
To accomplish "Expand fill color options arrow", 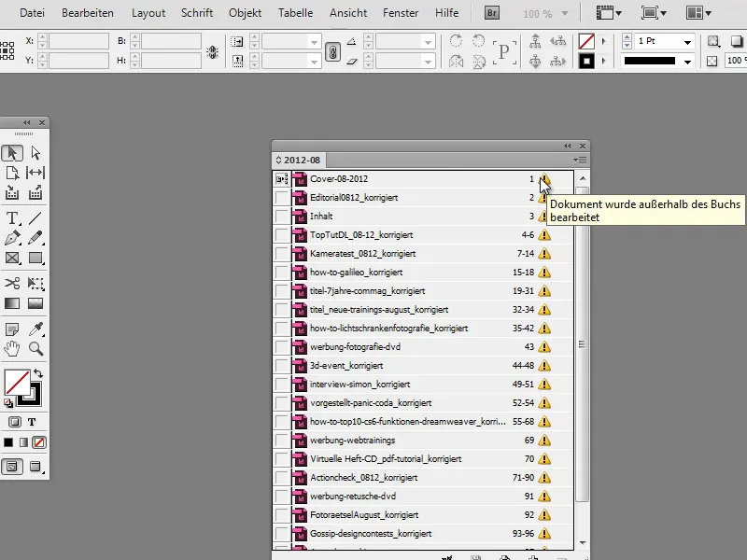I will tap(603, 41).
